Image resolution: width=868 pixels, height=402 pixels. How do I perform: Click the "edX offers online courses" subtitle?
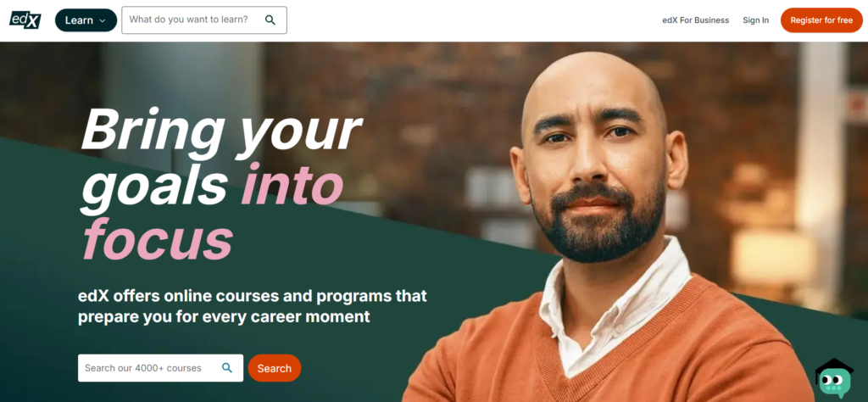(x=253, y=306)
